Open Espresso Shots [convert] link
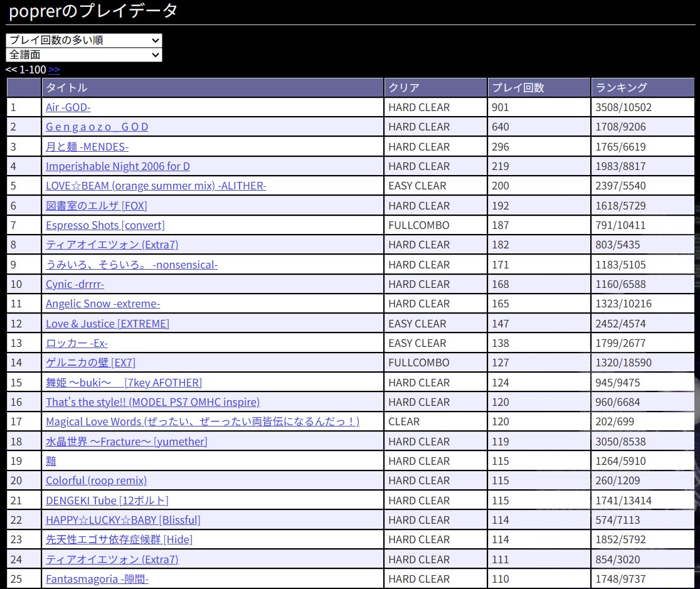Image resolution: width=700 pixels, height=589 pixels. coord(105,225)
